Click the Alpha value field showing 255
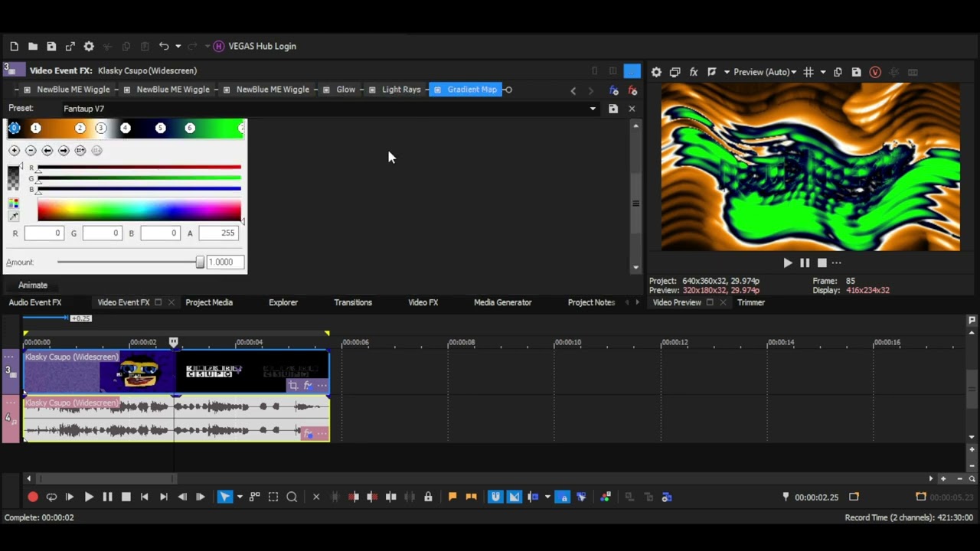This screenshot has width=980, height=551. [x=218, y=233]
